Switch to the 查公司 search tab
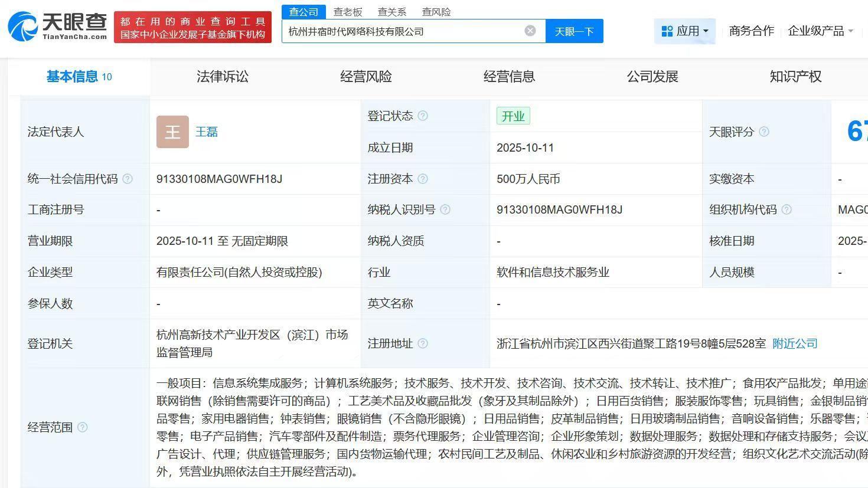The image size is (868, 488). click(304, 12)
